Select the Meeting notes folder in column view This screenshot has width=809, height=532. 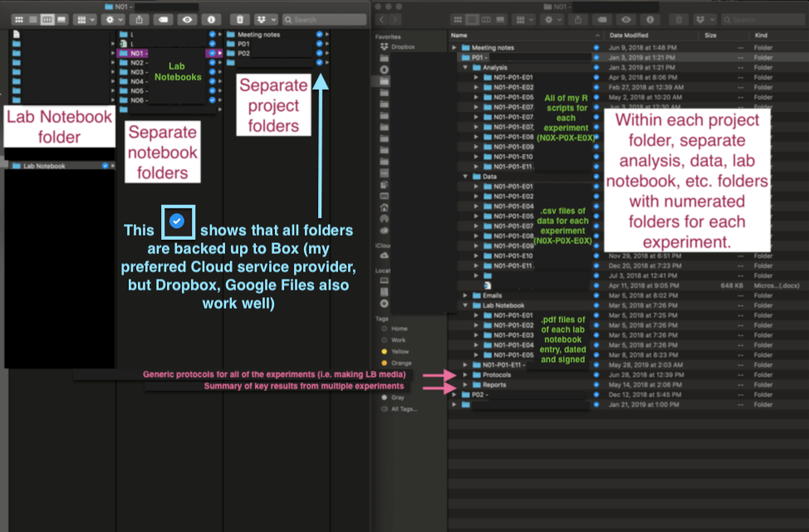pyautogui.click(x=260, y=35)
